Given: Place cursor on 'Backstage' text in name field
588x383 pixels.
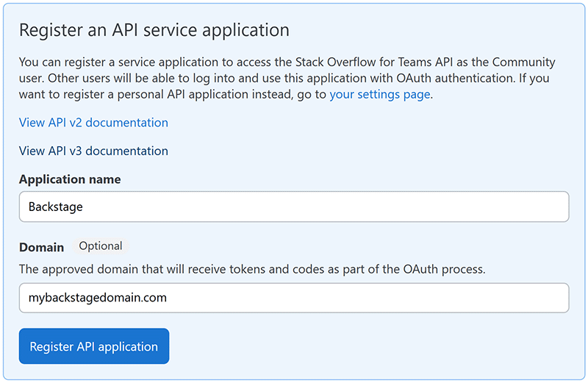Looking at the screenshot, I should click(x=55, y=207).
